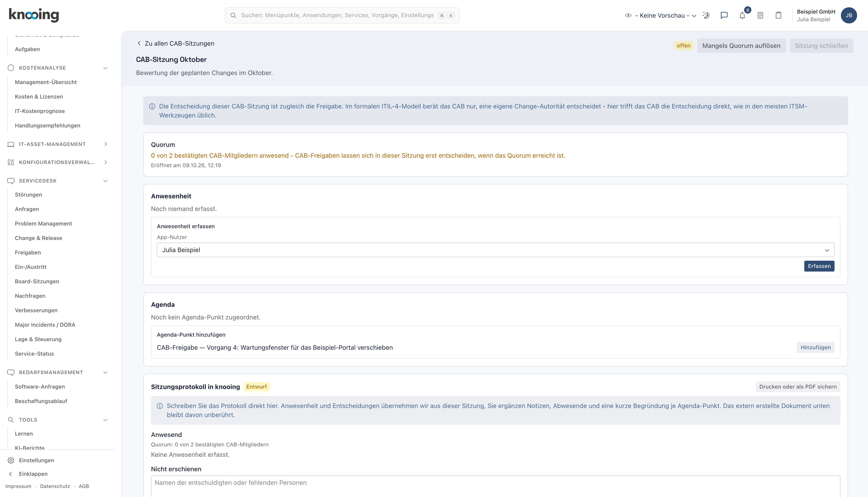Open Board-Sitzungen in sidebar

pos(37,281)
